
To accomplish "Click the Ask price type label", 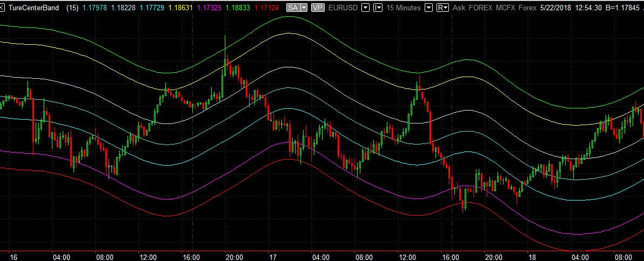I will point(459,8).
